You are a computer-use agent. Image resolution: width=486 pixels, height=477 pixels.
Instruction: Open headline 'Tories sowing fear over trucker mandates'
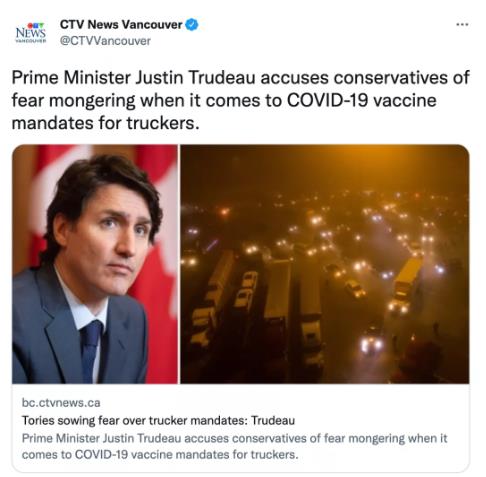(x=158, y=420)
